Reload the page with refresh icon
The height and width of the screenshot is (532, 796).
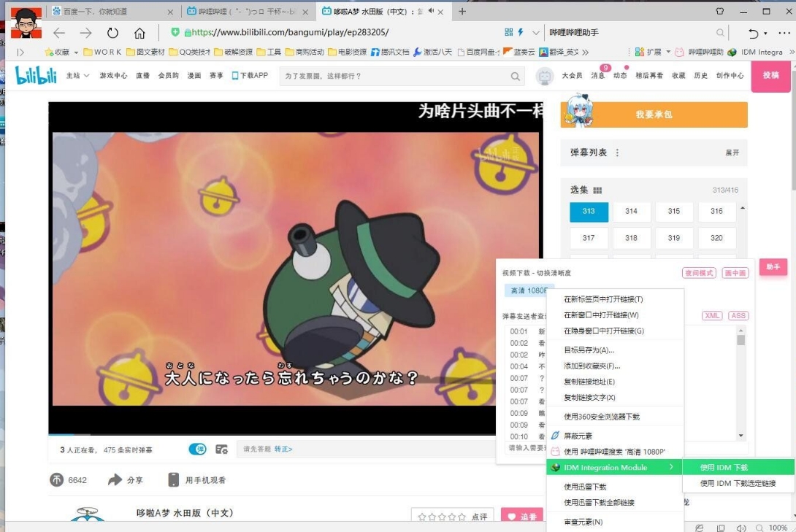[112, 33]
